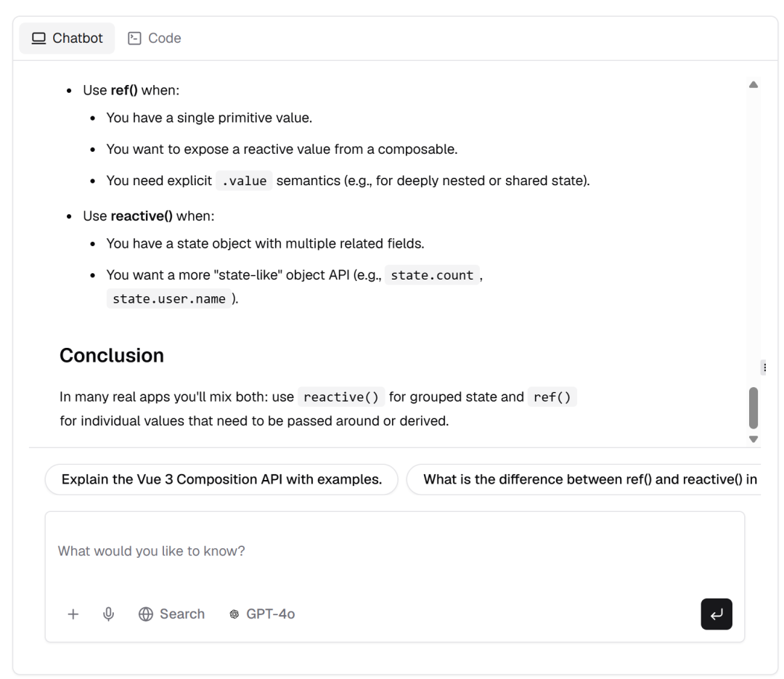Click the vertical scrollbar thumb

tap(754, 408)
